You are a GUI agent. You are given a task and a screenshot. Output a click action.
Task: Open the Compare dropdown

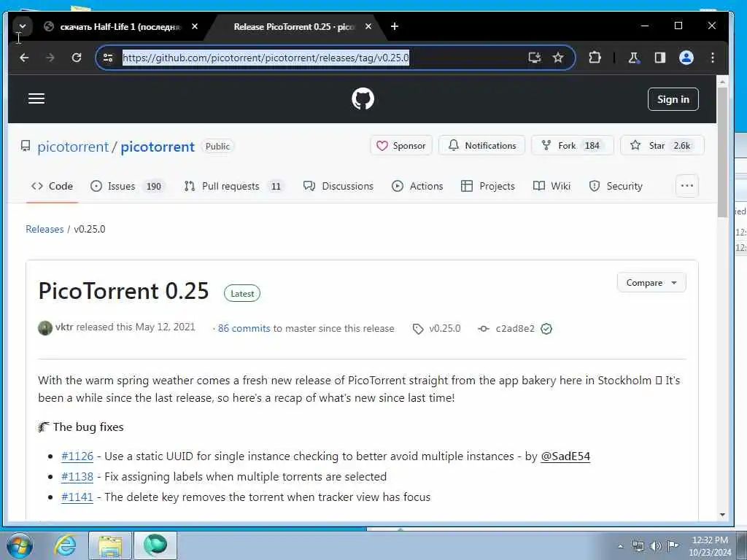pyautogui.click(x=651, y=283)
